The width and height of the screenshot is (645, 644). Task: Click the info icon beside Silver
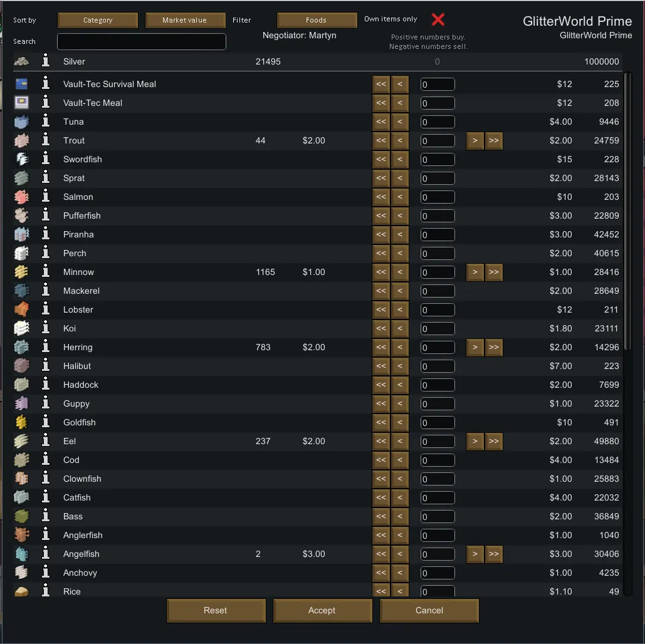click(45, 61)
